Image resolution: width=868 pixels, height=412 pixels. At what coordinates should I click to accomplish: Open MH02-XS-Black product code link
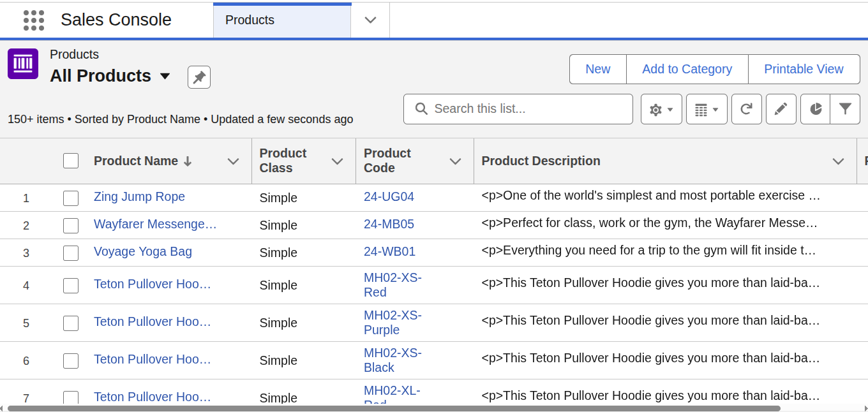coord(393,360)
